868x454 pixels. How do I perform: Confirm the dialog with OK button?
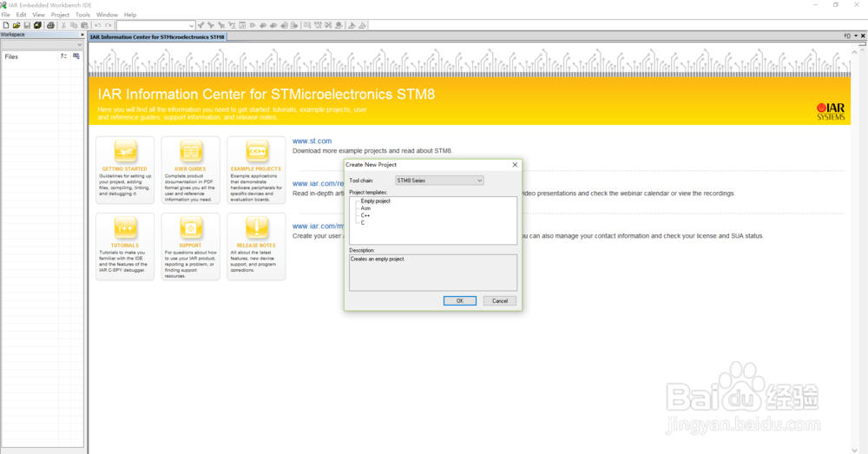tap(459, 300)
